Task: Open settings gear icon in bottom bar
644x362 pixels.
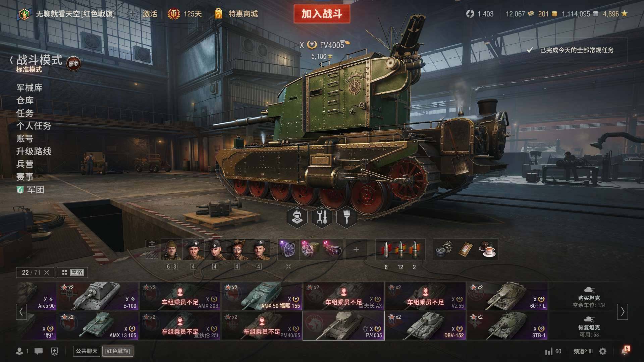Action: tap(603, 351)
